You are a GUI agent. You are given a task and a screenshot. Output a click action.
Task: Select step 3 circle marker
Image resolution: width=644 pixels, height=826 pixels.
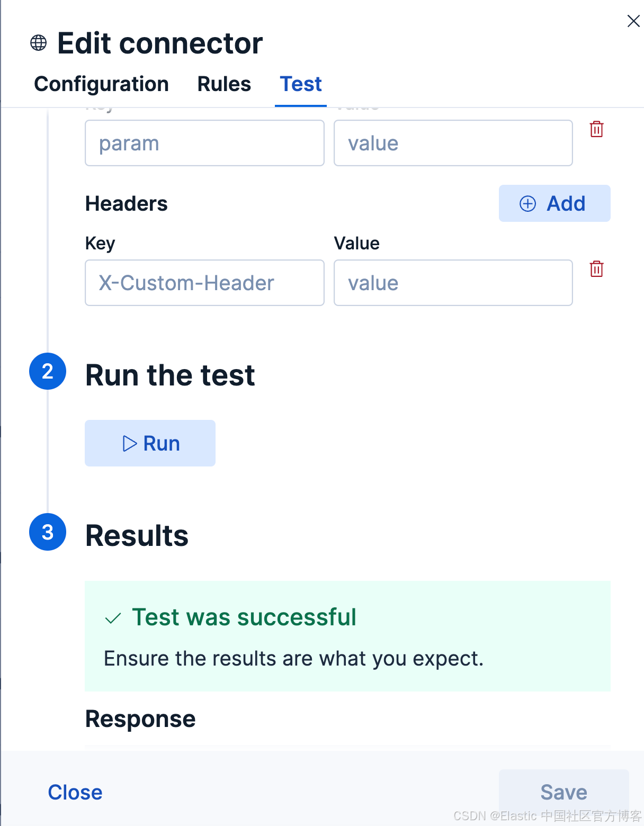pyautogui.click(x=48, y=532)
